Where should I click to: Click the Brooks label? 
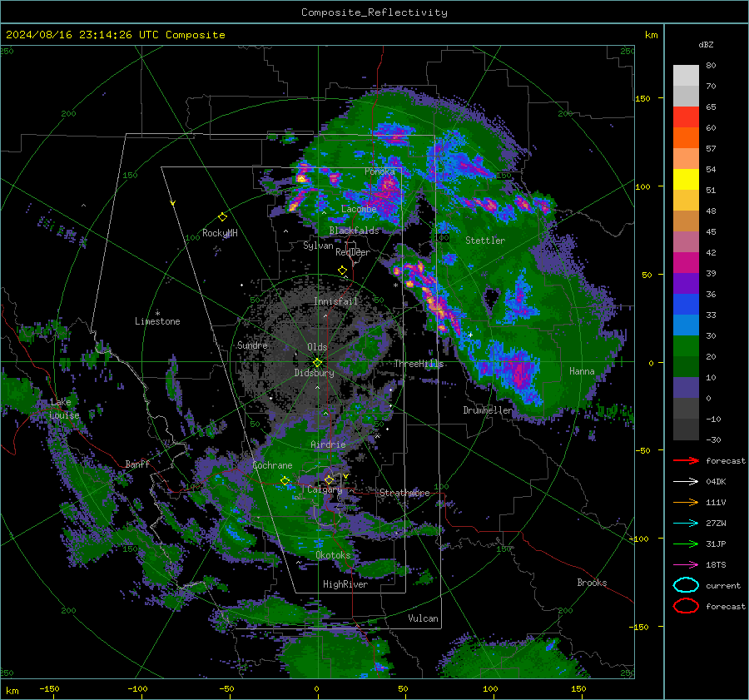592,583
